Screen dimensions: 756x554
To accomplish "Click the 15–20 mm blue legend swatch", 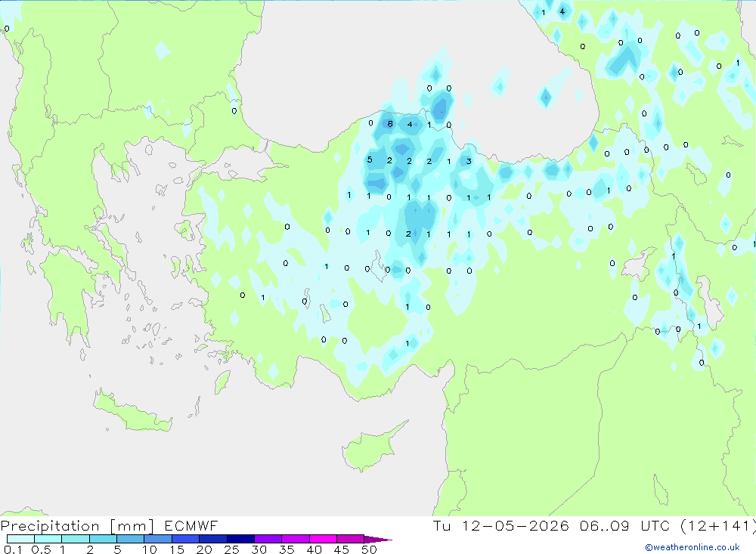I will click(x=185, y=539).
